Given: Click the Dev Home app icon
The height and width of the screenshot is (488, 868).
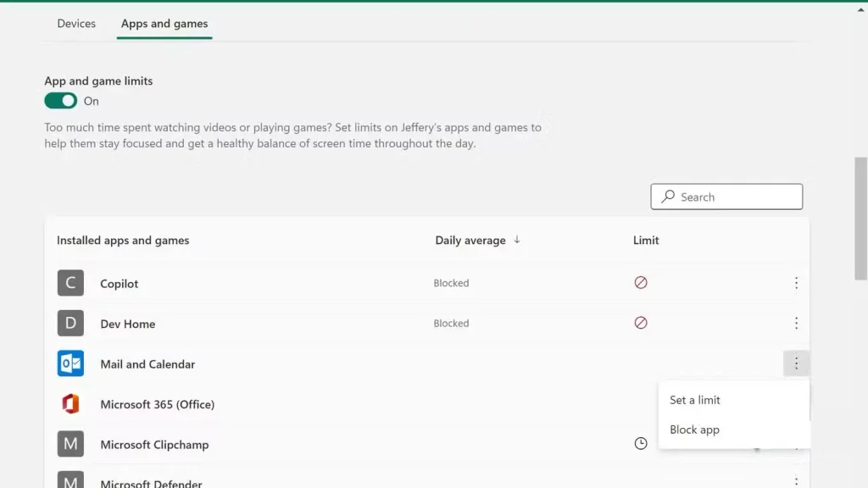Looking at the screenshot, I should 70,324.
